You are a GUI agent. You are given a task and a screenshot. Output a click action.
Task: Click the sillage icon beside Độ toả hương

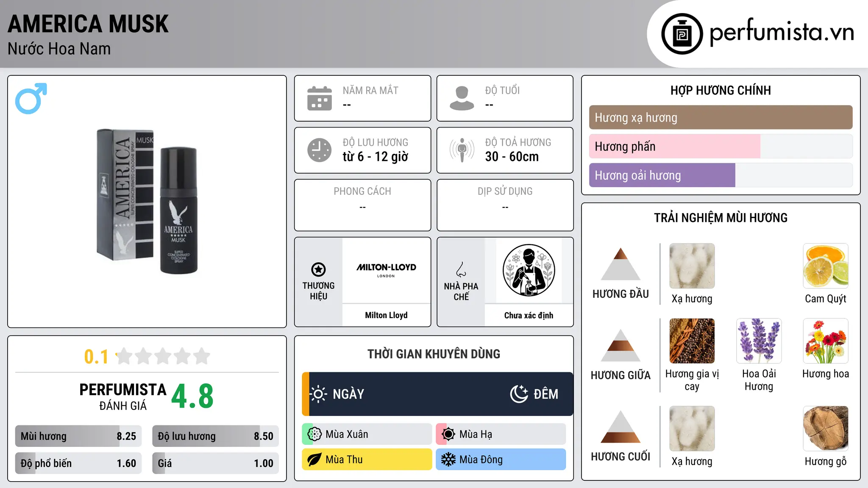click(x=462, y=150)
